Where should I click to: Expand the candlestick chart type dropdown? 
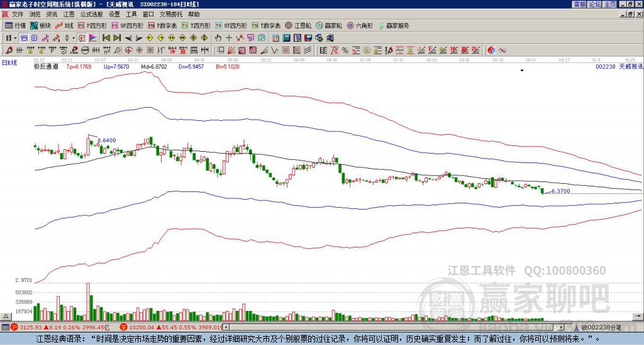(74, 38)
